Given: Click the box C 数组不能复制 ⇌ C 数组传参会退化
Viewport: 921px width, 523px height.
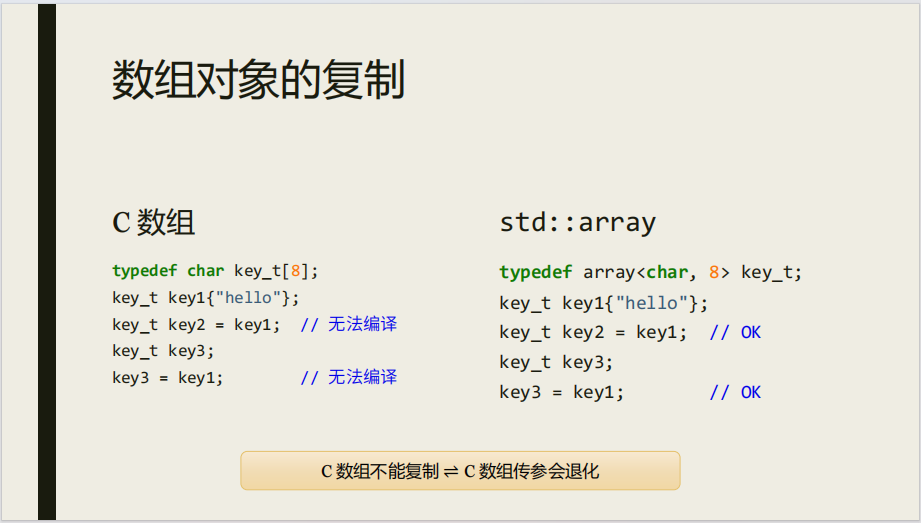Looking at the screenshot, I should click(x=460, y=471).
